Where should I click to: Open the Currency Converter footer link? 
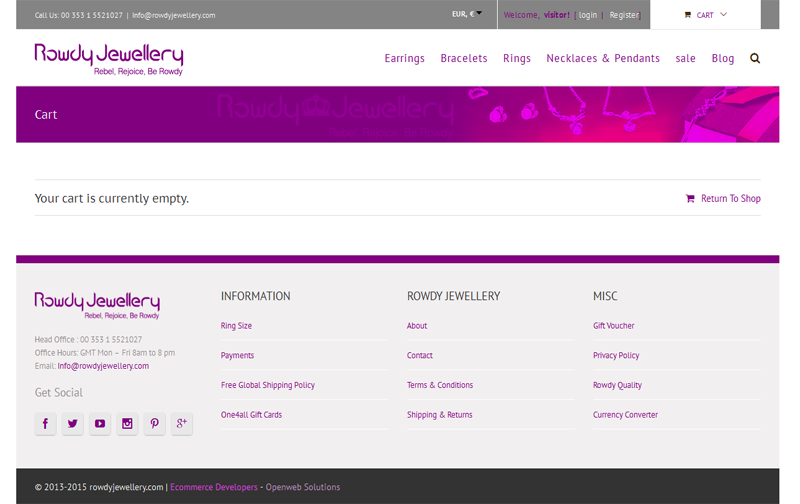click(625, 415)
